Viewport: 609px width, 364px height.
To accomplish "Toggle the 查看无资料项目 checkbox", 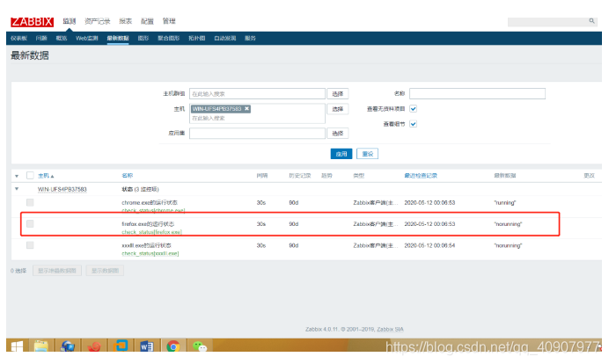I will pyautogui.click(x=414, y=109).
